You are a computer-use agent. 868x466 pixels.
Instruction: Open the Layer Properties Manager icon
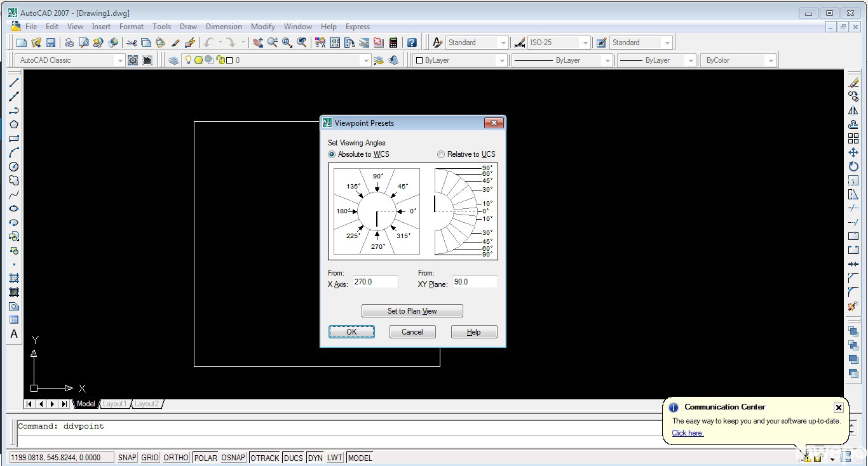pyautogui.click(x=173, y=60)
